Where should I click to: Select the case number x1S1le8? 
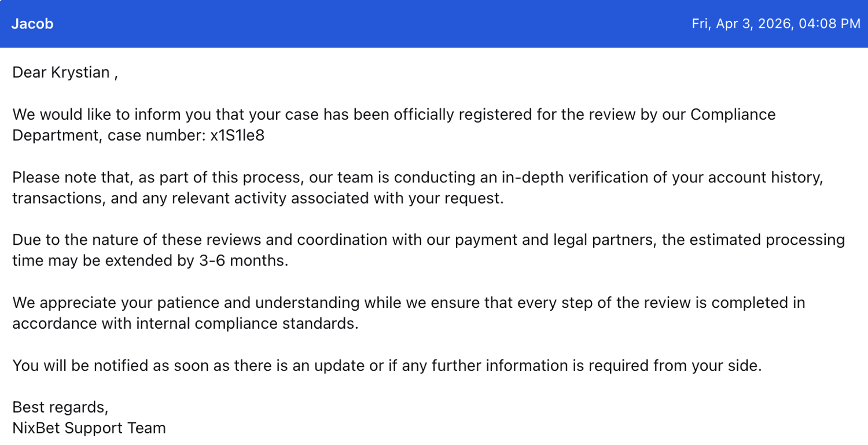(x=237, y=135)
